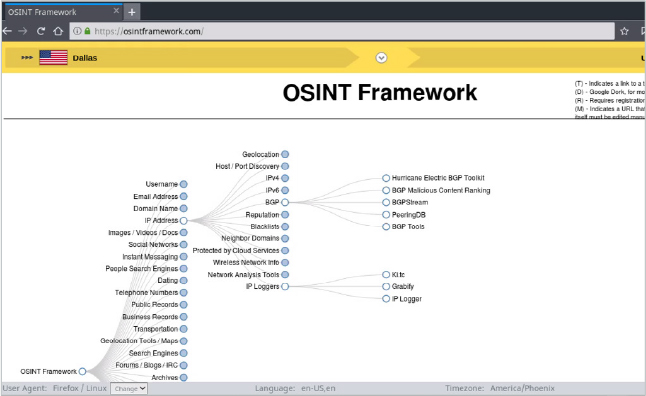Reload the page
646x396 pixels.
pyautogui.click(x=40, y=31)
